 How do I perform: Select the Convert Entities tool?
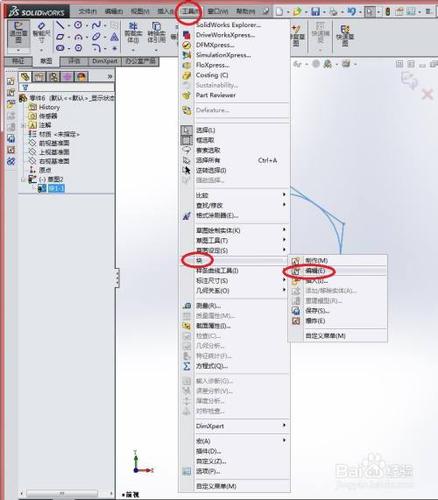coord(156,33)
